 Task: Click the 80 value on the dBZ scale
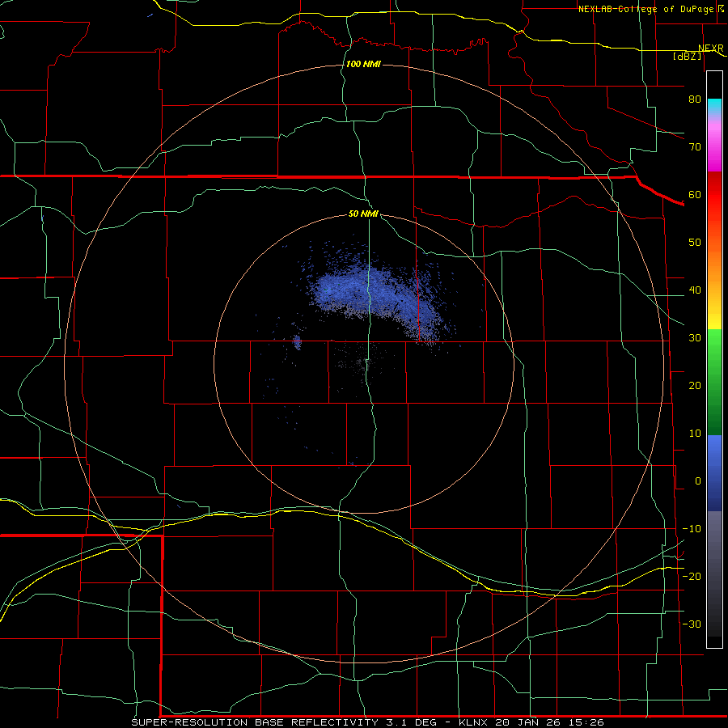[x=695, y=99]
